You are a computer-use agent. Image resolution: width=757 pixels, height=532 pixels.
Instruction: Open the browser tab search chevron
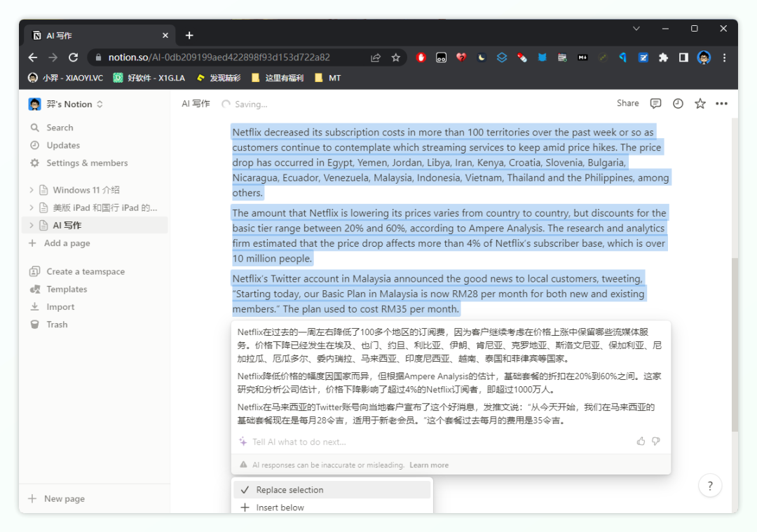point(636,29)
